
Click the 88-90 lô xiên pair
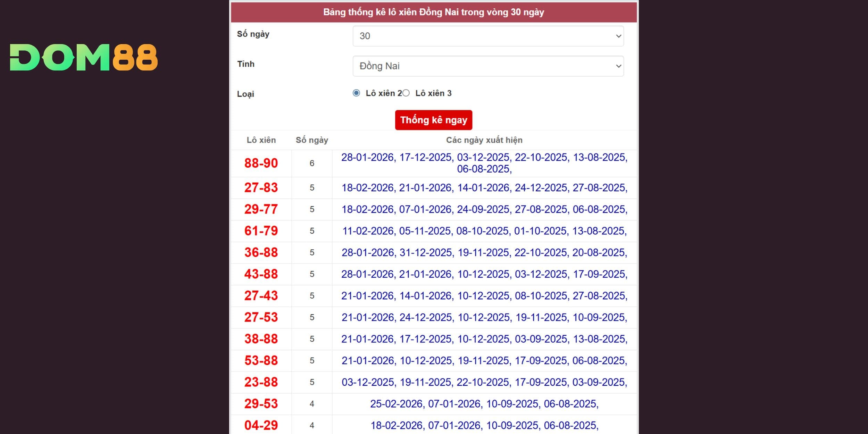(261, 163)
